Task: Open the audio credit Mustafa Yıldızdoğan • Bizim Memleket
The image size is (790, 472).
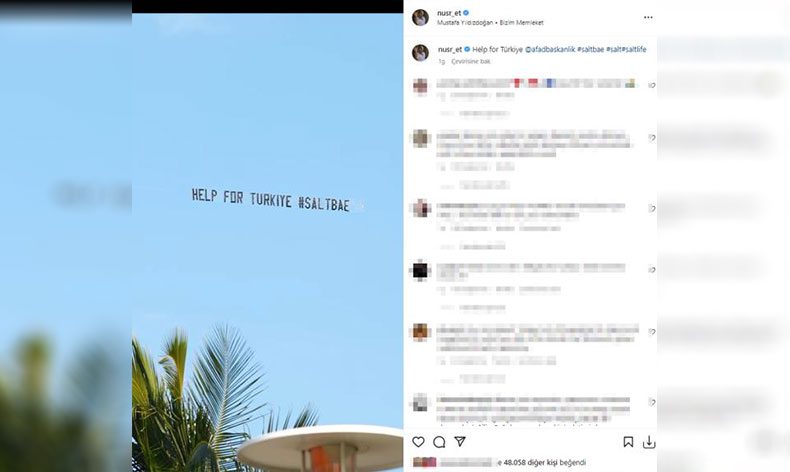Action: point(490,23)
